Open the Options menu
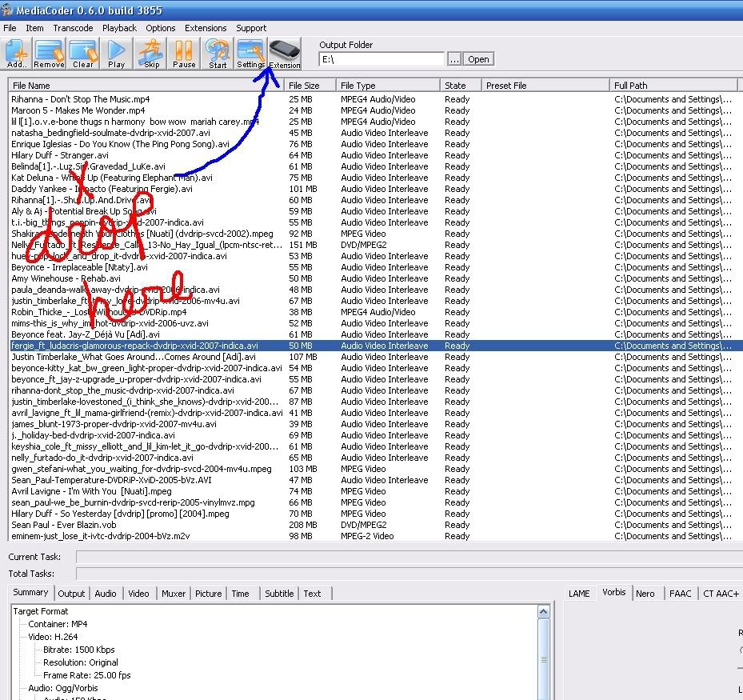Viewport: 743px width, 700px height. (161, 28)
